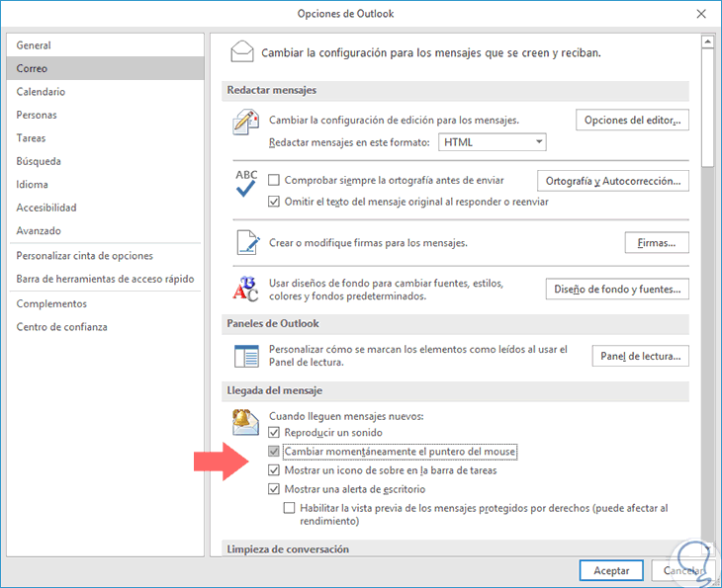Select General in the options sidebar
This screenshot has width=722, height=588.
click(x=105, y=45)
